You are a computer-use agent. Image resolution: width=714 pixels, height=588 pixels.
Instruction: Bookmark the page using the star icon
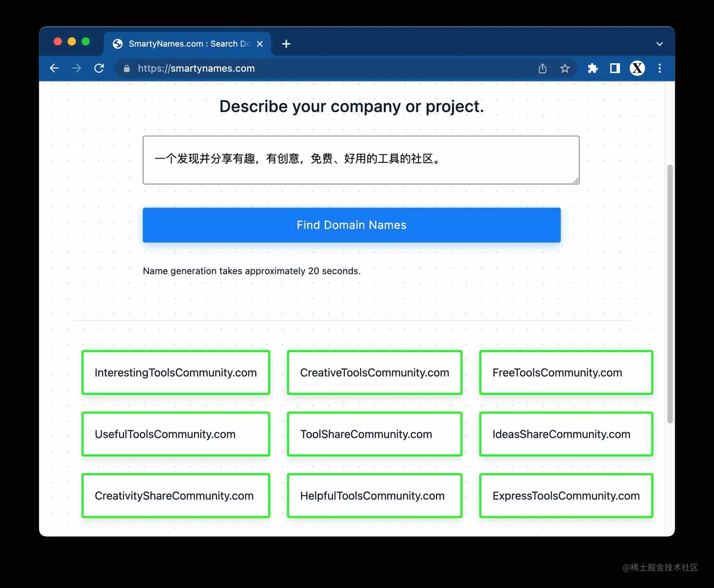(565, 68)
